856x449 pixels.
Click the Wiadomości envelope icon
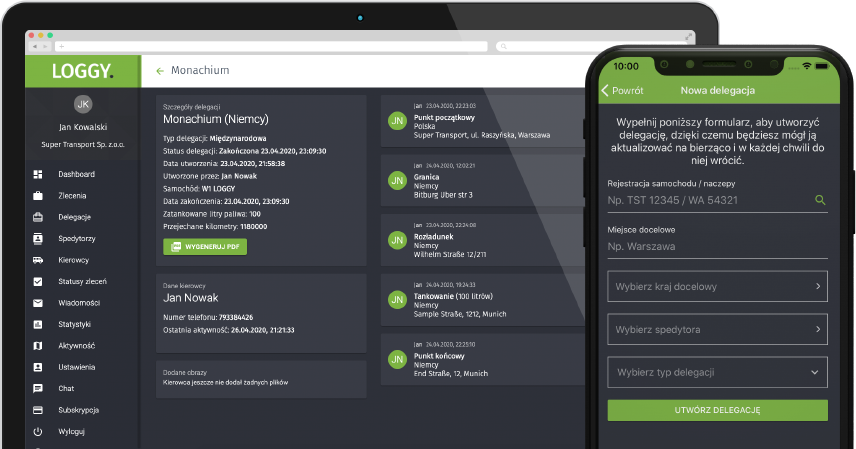click(38, 303)
